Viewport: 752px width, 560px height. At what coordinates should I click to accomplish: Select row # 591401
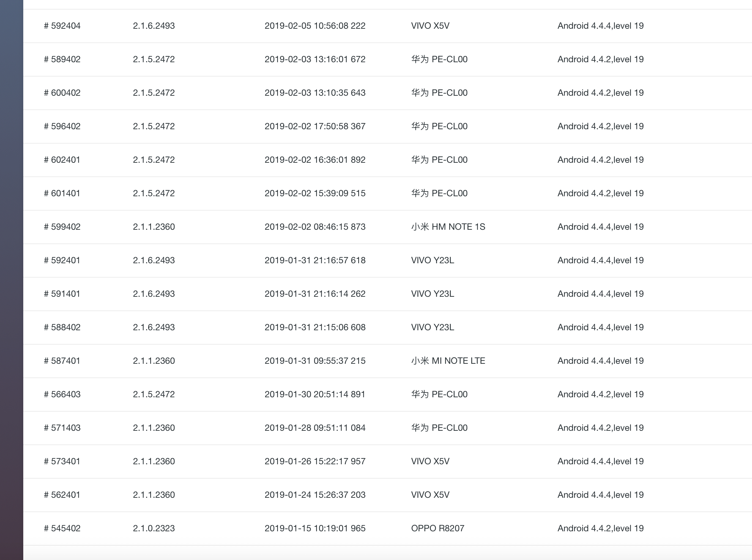pyautogui.click(x=62, y=294)
